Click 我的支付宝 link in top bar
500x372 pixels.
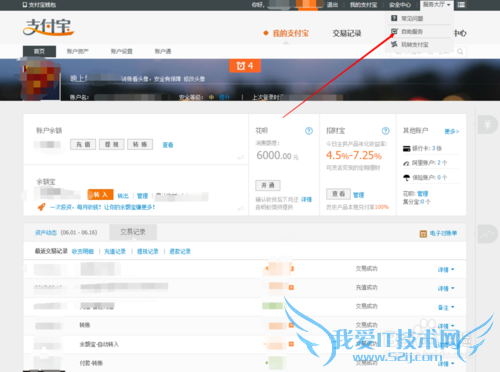point(363,5)
